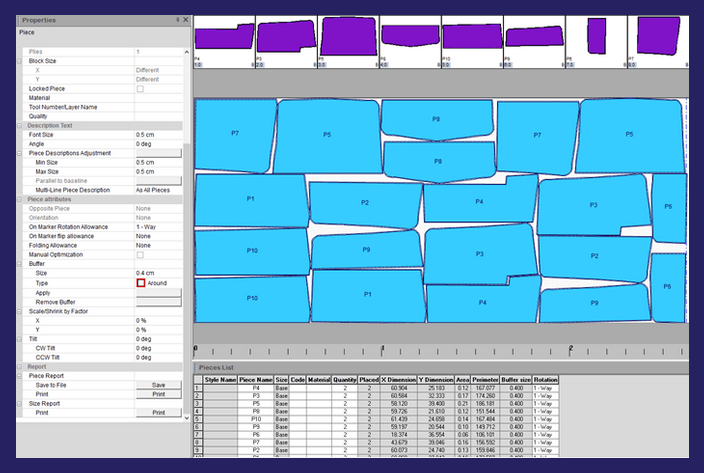
Task: Close the Properties panel
Action: (x=184, y=19)
